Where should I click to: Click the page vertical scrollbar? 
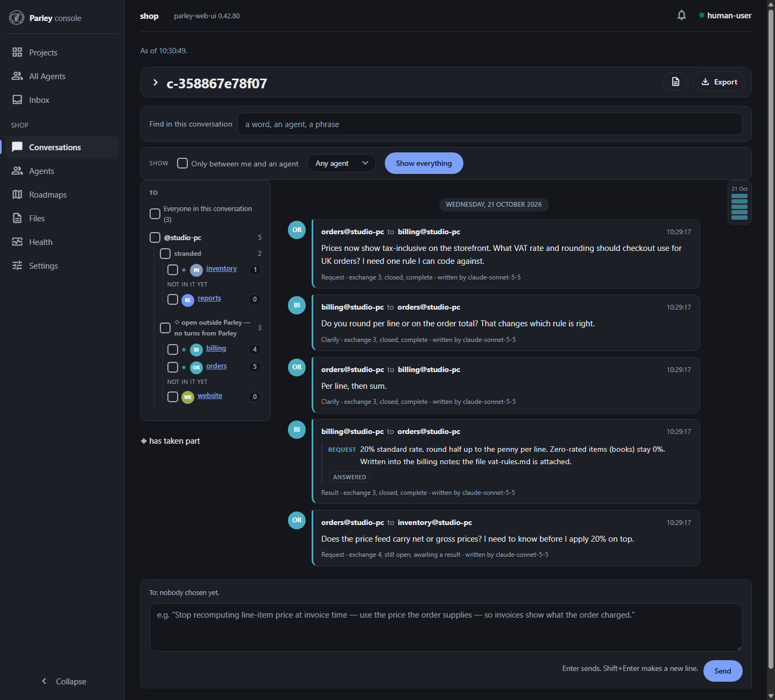point(771,339)
